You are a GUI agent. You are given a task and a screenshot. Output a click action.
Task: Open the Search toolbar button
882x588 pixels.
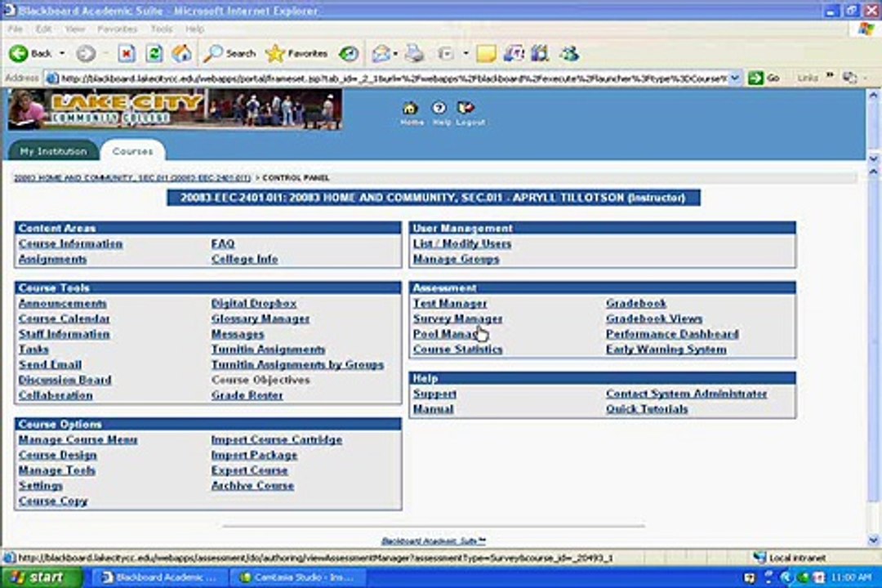[x=229, y=53]
